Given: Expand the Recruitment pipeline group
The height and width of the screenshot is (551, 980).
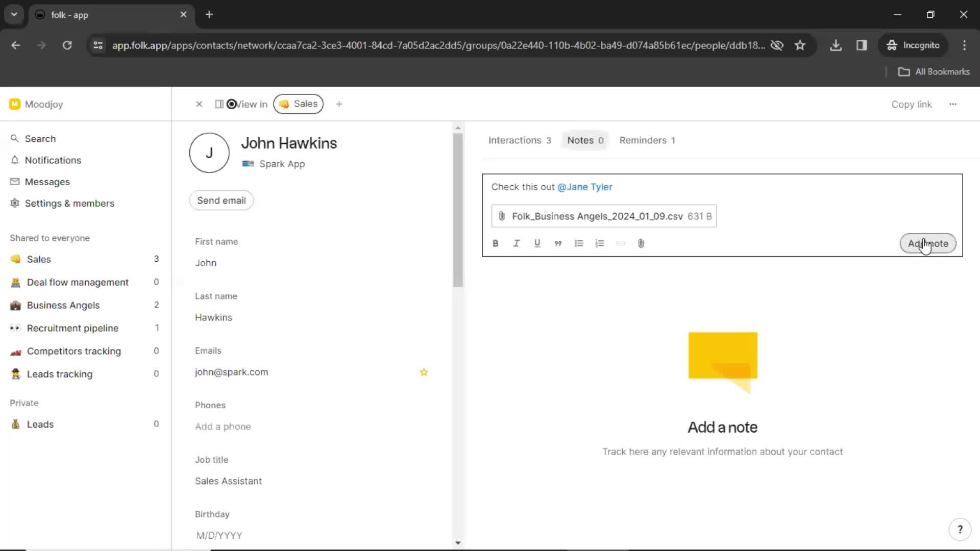Looking at the screenshot, I should 72,328.
